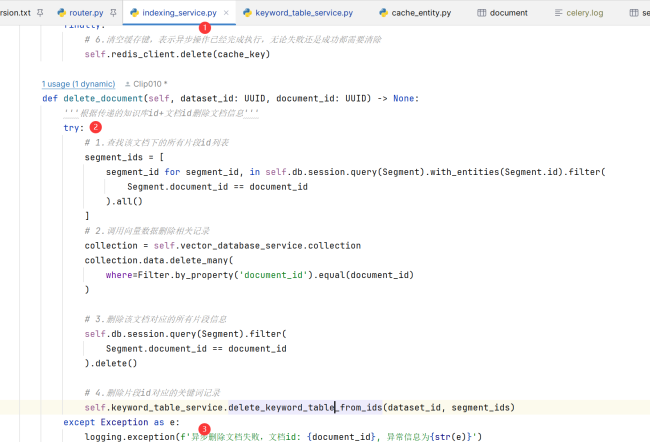Open the cache_entity.py tab
Screen dimensions: 650x442
click(421, 13)
